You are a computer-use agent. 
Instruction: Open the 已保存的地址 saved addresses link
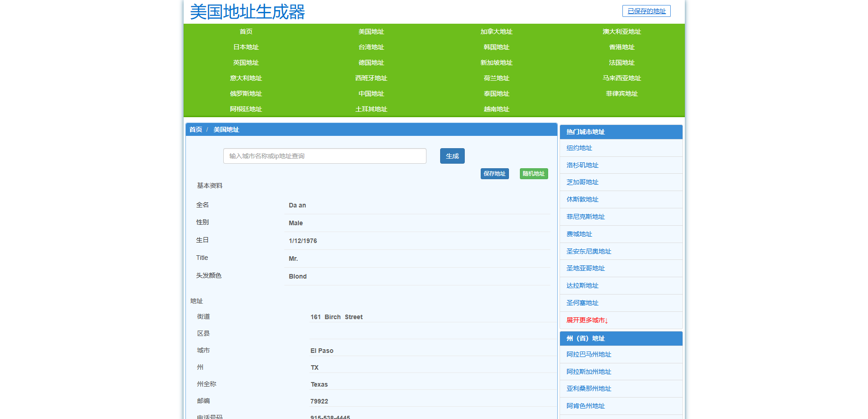tap(646, 11)
